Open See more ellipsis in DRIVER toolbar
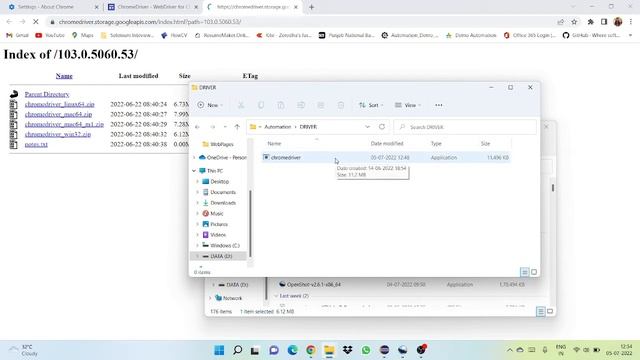This screenshot has height=360, width=640. 439,105
